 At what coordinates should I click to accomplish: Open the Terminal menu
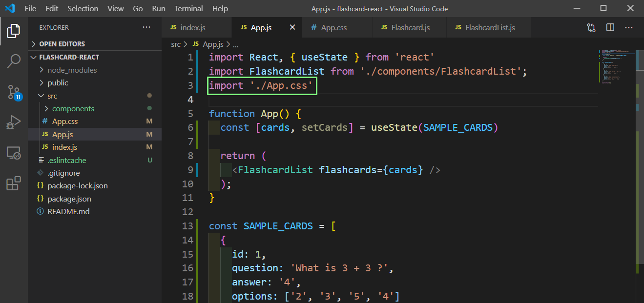click(189, 9)
